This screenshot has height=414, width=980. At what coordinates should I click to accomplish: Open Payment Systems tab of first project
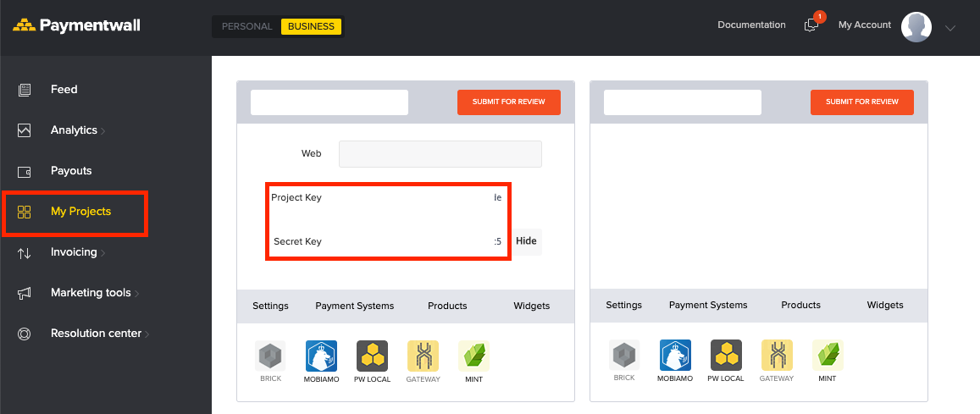(x=354, y=306)
